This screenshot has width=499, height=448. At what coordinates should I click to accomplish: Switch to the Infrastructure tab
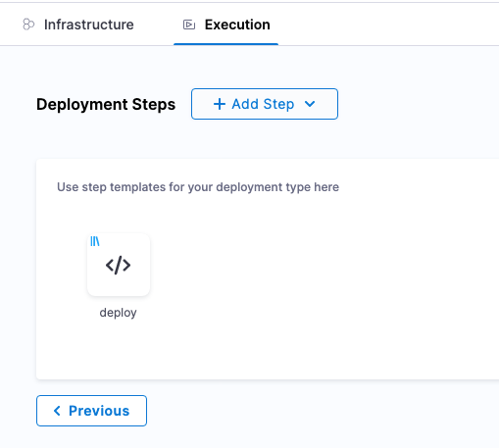78,25
